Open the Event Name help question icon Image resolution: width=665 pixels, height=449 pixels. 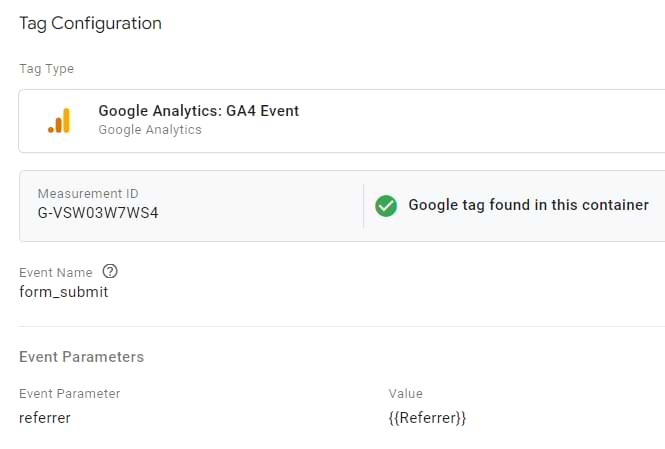pyautogui.click(x=110, y=272)
